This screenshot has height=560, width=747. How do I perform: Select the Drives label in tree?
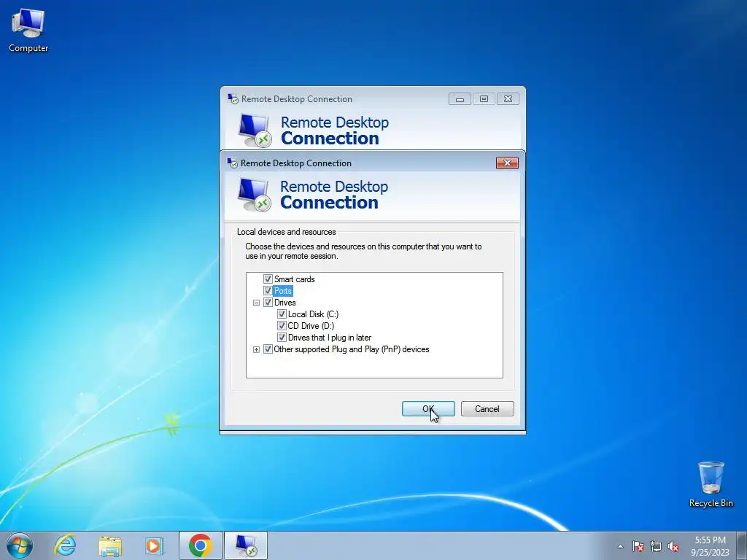tap(285, 303)
